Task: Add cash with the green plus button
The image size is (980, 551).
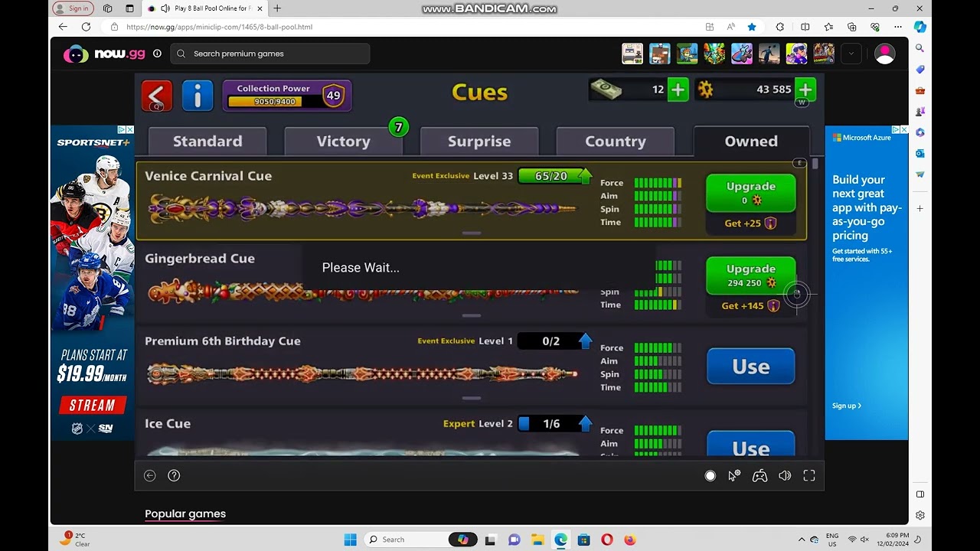Action: pyautogui.click(x=678, y=90)
